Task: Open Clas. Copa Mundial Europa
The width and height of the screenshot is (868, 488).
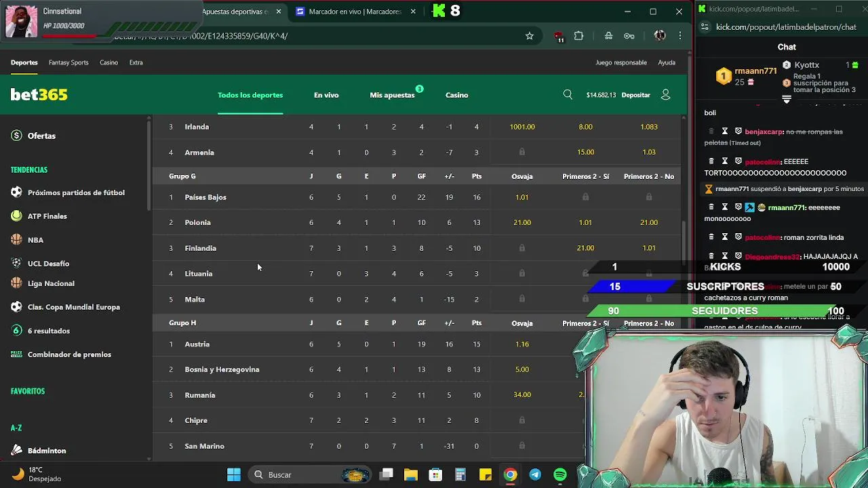Action: point(73,307)
